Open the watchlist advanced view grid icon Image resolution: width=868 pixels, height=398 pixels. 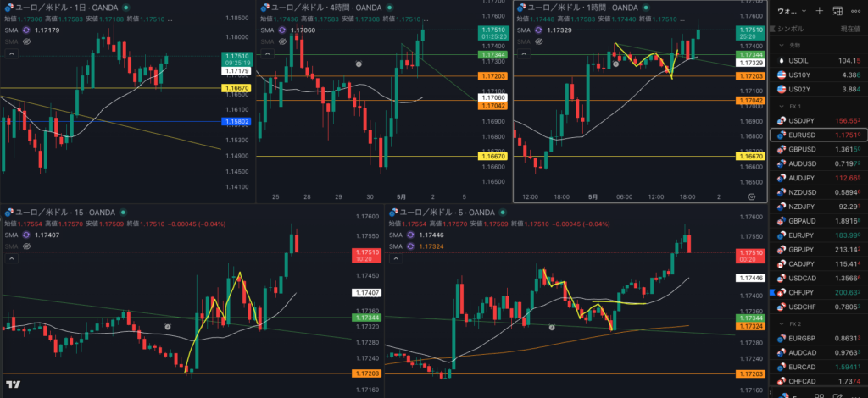coord(837,10)
